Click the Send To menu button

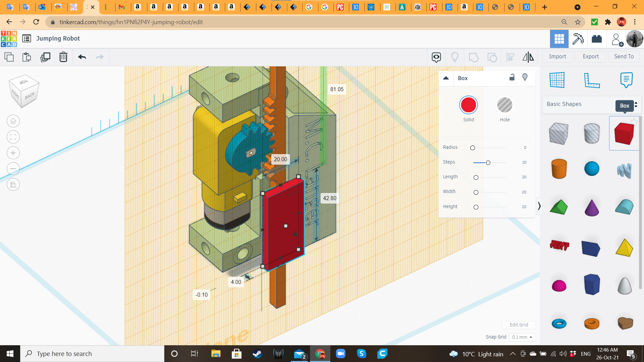(624, 57)
